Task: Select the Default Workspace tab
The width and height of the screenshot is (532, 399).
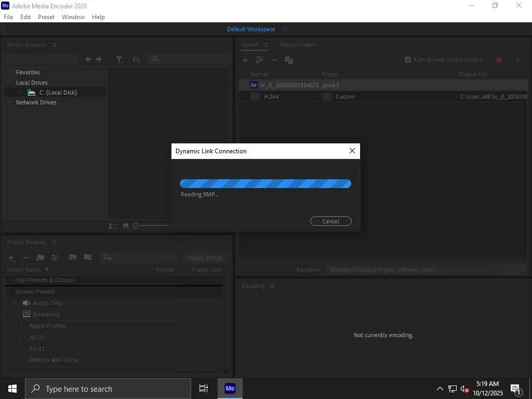Action: pyautogui.click(x=251, y=29)
